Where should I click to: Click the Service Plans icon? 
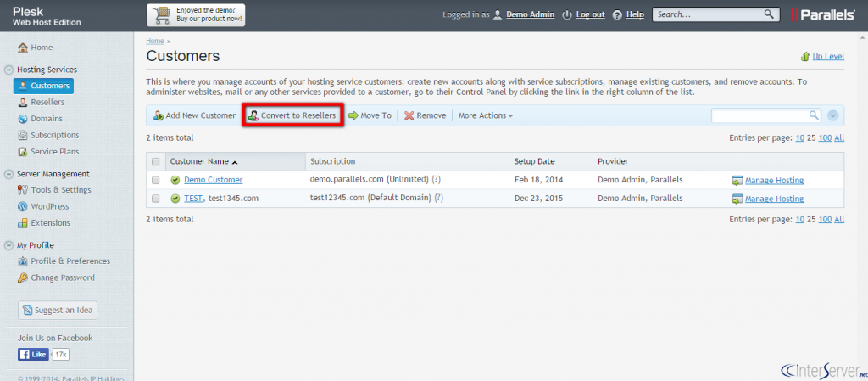tap(23, 152)
